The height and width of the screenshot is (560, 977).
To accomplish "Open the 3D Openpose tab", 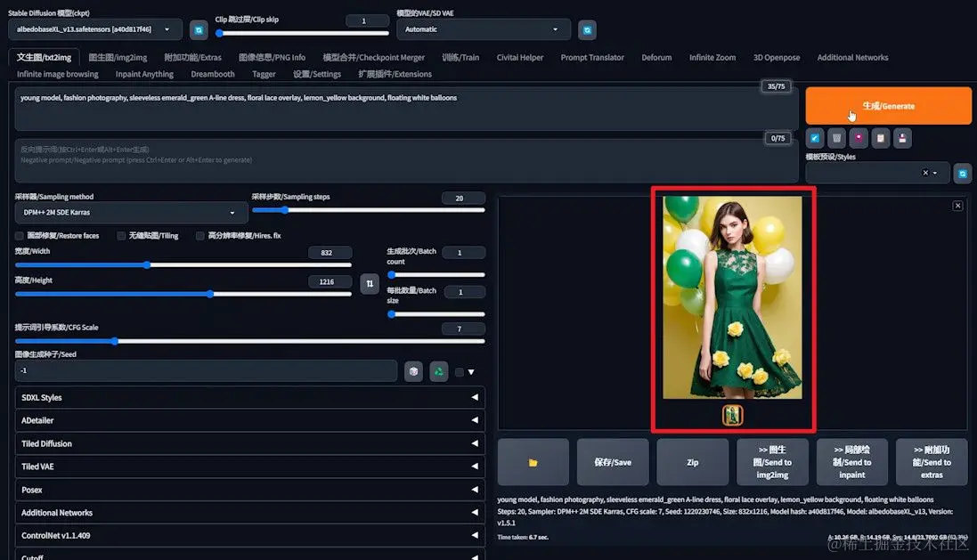I will [777, 57].
